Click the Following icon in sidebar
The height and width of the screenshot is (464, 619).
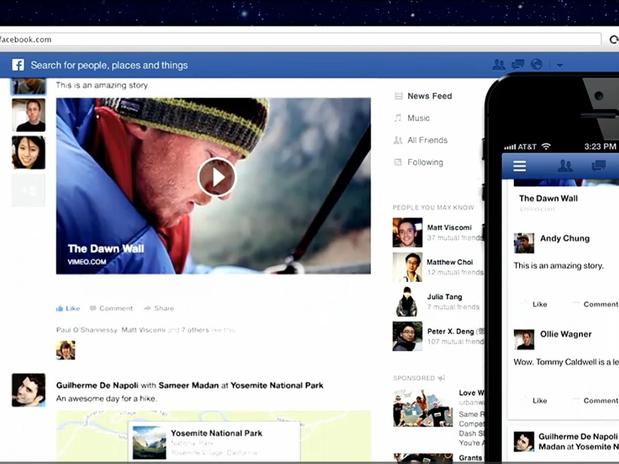(398, 162)
